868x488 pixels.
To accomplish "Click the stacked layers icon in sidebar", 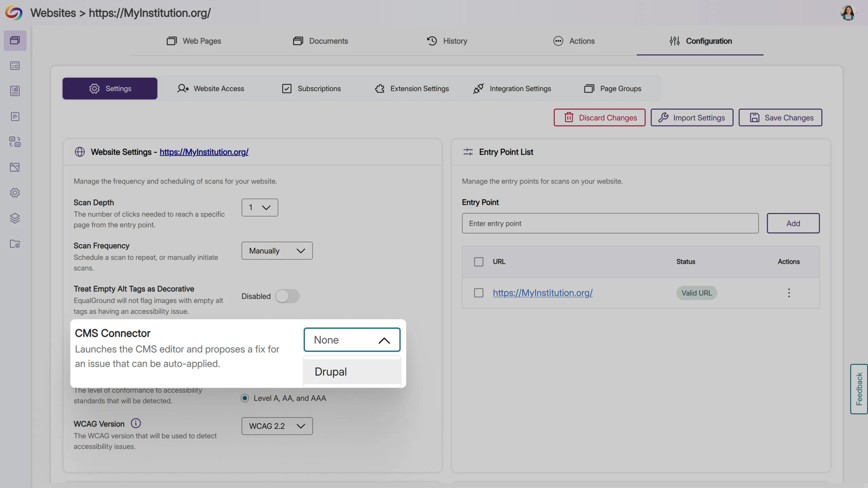I will 15,218.
